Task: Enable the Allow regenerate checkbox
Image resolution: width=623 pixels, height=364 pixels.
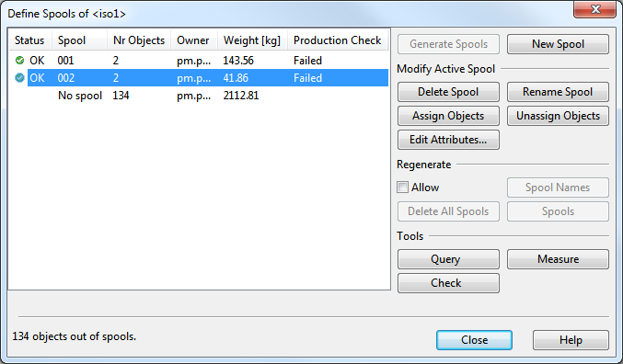Action: [x=402, y=187]
